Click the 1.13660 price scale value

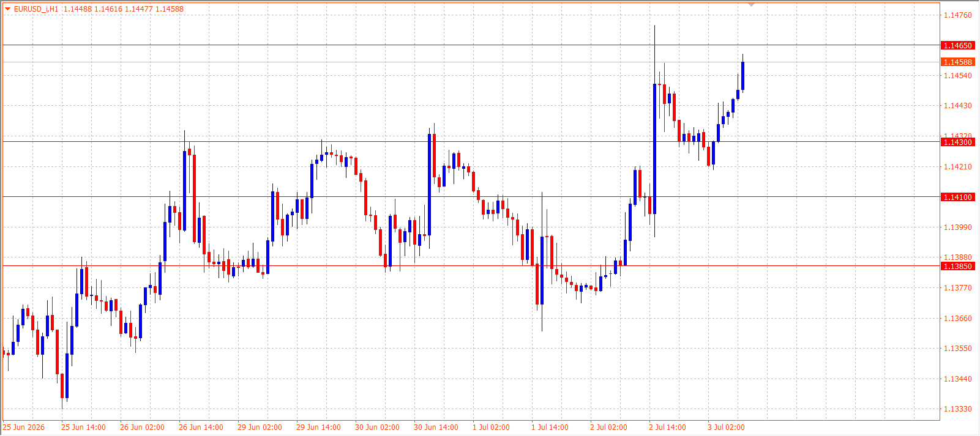[x=957, y=319]
